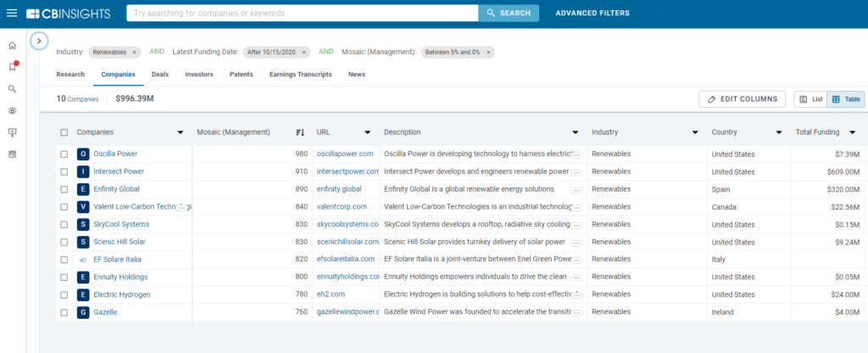Click Edit Columns button
This screenshot has width=868, height=353.
(x=743, y=99)
